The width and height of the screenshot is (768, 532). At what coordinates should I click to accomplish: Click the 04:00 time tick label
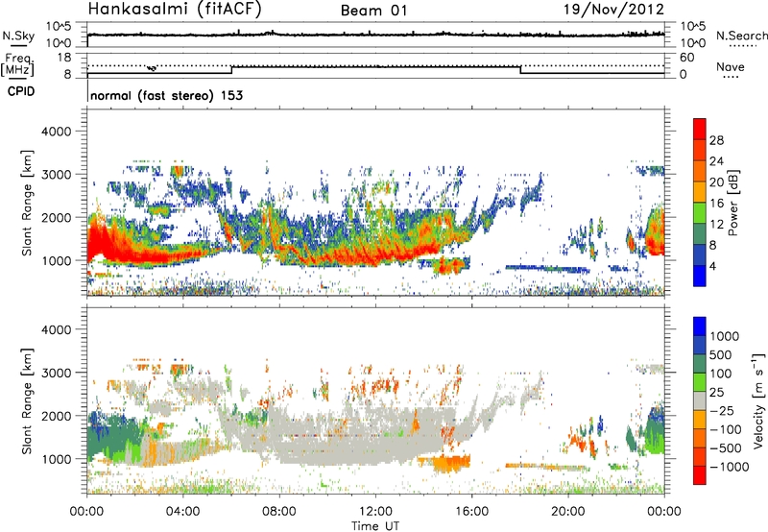[x=182, y=512]
